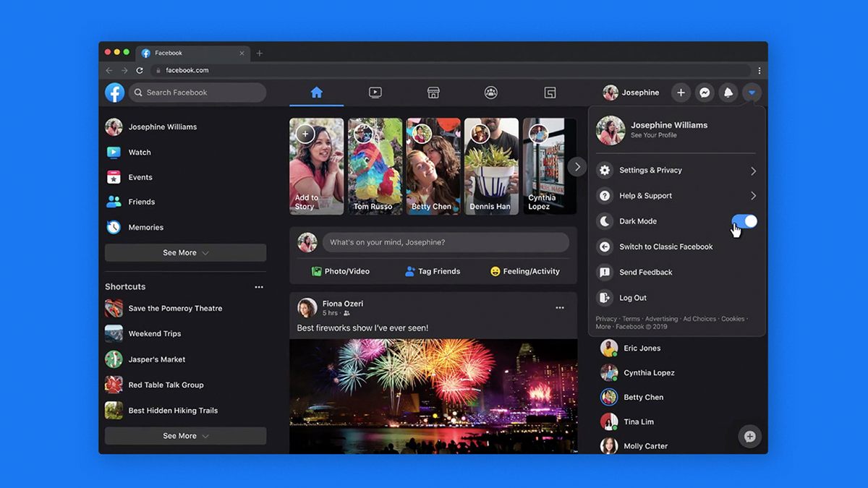Open the Groups tab
868x488 pixels.
point(491,93)
